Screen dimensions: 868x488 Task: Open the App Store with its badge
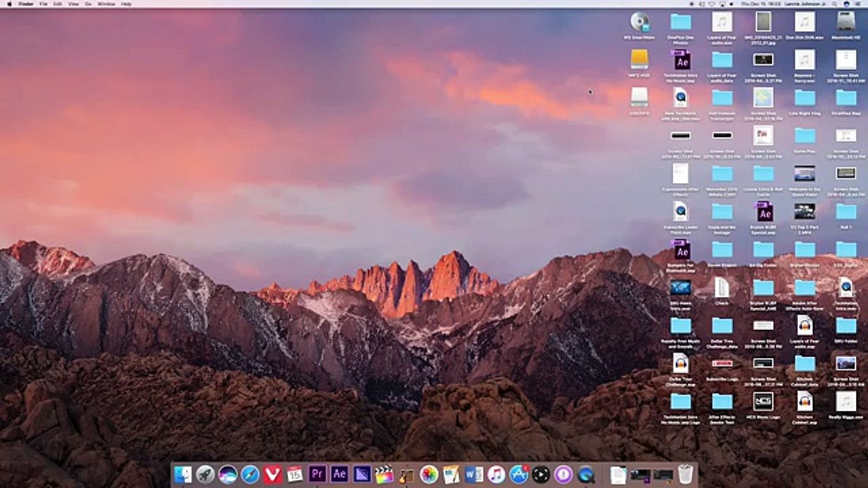[x=519, y=474]
